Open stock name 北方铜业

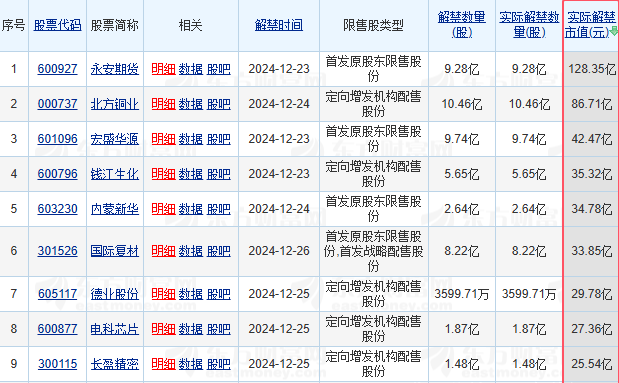pos(114,104)
